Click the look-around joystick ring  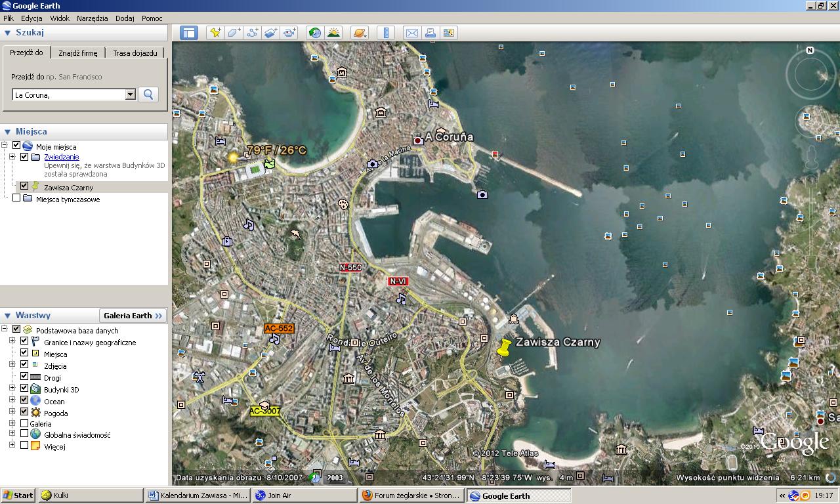click(810, 74)
